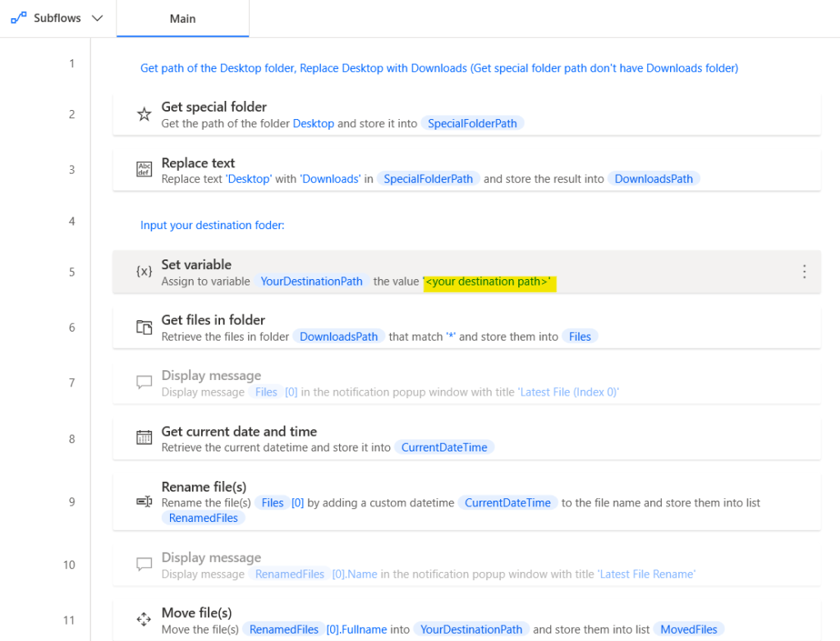Click the MovedFiles variable in Move file(s)
This screenshot has width=840, height=641.
tap(688, 630)
